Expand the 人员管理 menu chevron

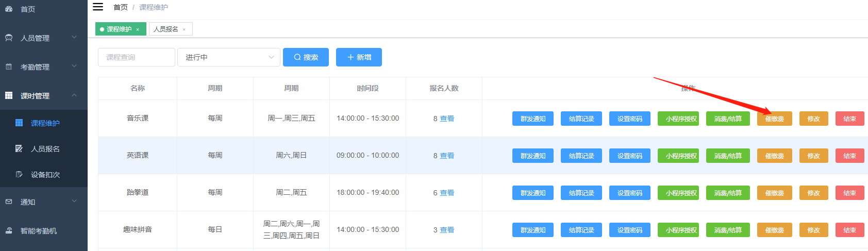coord(74,37)
